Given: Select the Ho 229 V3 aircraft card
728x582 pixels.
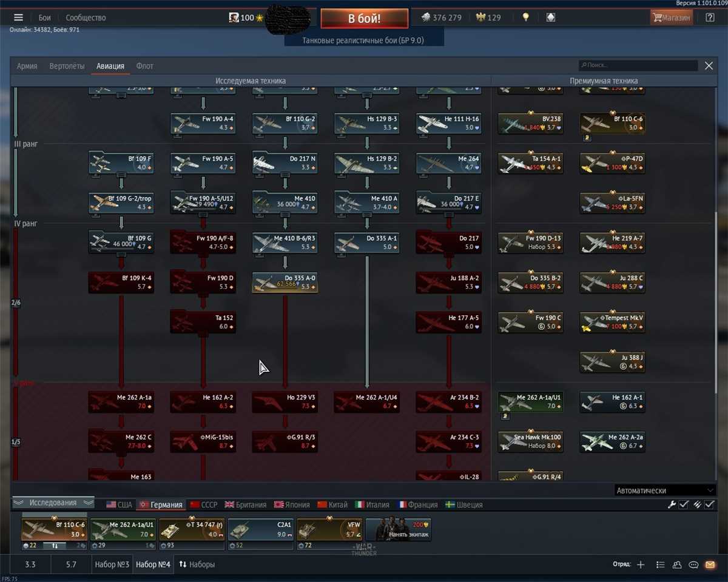Looking at the screenshot, I should coord(285,402).
